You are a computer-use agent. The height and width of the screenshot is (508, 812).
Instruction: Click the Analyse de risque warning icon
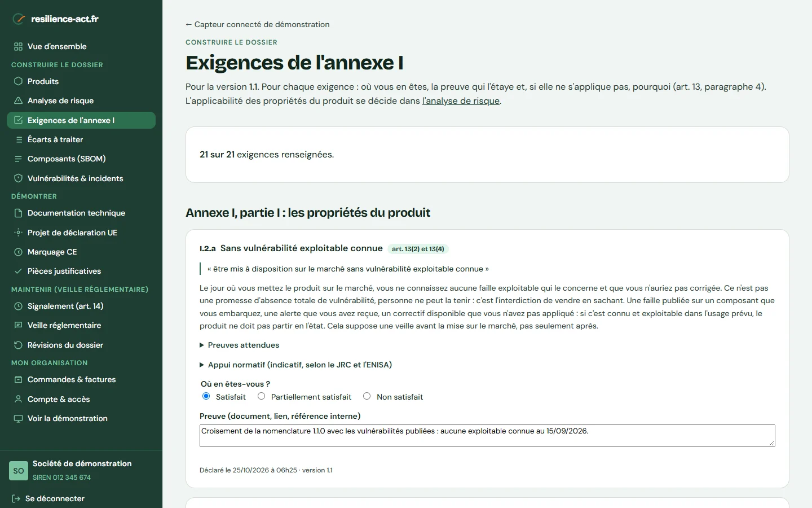(19, 100)
